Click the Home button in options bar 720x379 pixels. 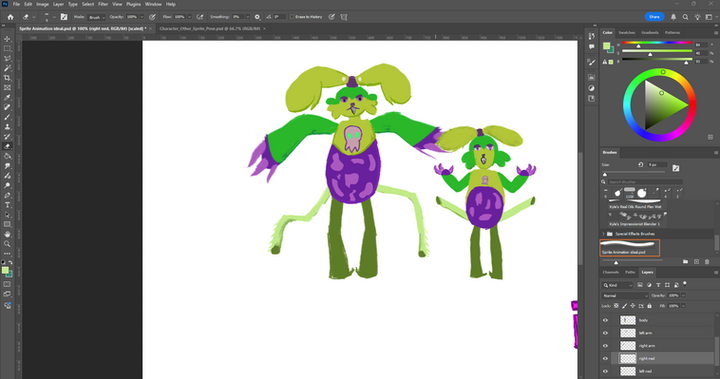tap(11, 17)
